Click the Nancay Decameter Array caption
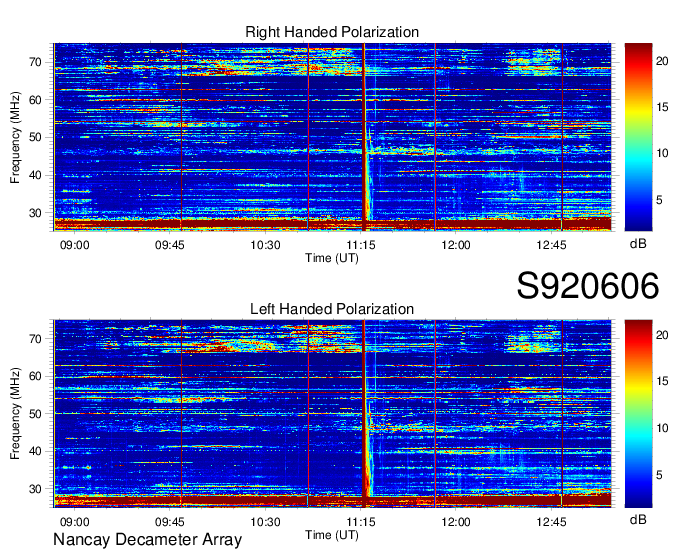Image resolution: width=680 pixels, height=552 pixels. pos(147,540)
